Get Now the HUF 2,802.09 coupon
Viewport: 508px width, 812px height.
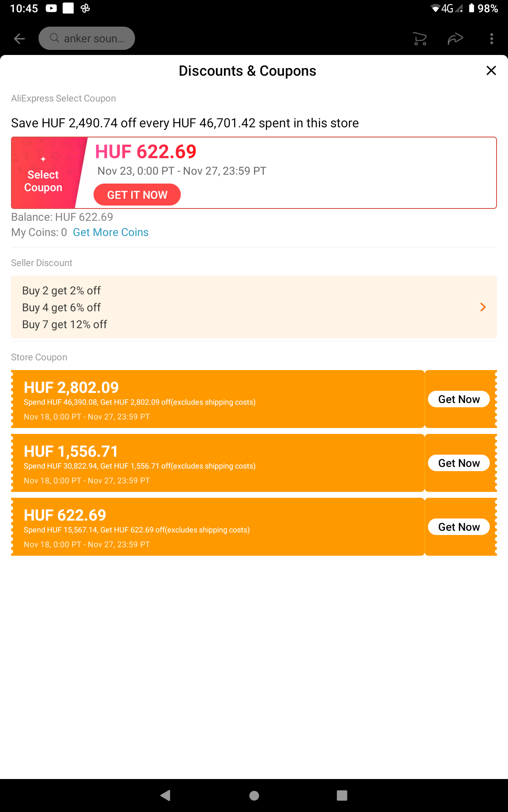pyautogui.click(x=459, y=399)
